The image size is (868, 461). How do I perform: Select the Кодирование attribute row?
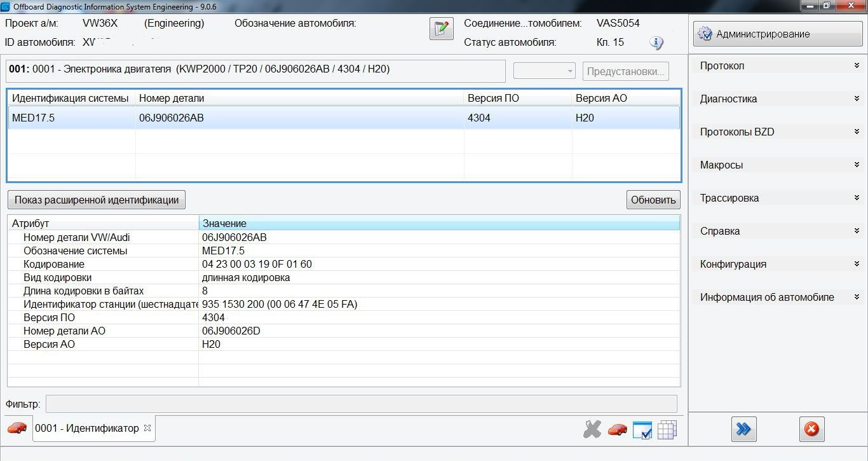click(x=344, y=264)
